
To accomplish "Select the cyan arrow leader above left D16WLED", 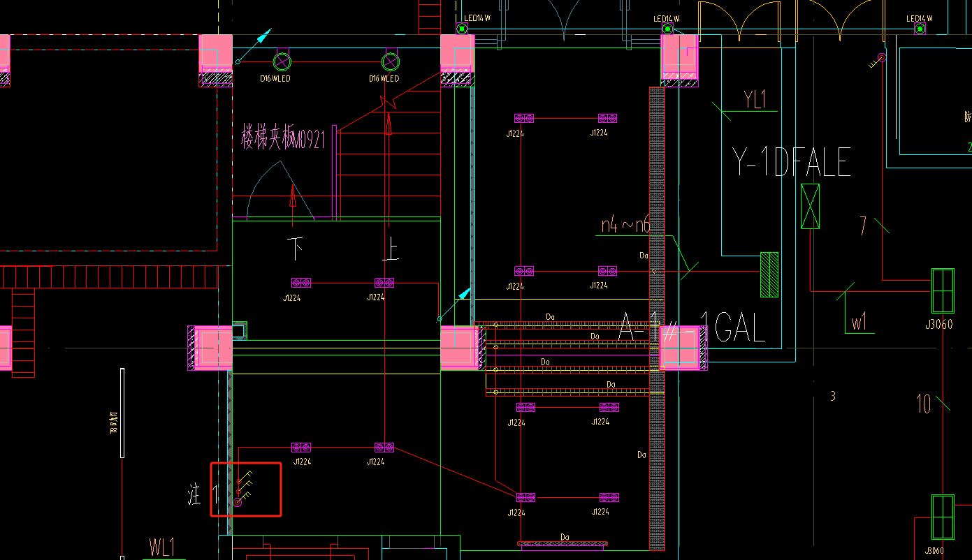I will [253, 46].
